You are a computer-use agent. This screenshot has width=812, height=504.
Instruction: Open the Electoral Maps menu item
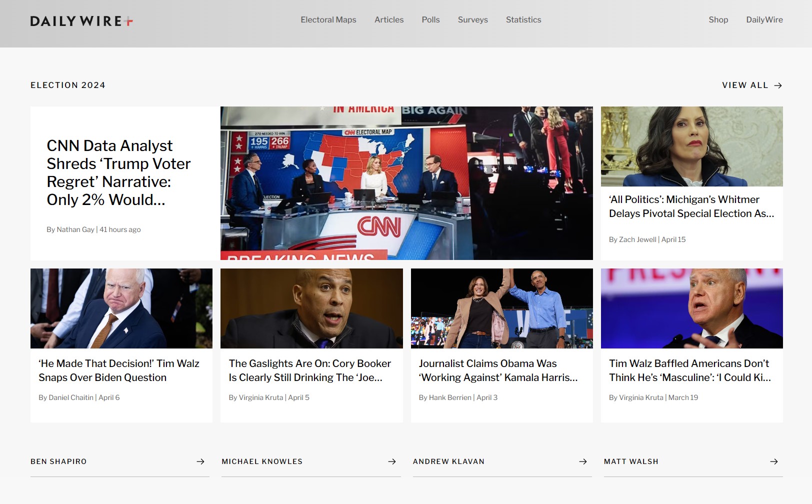coord(328,20)
